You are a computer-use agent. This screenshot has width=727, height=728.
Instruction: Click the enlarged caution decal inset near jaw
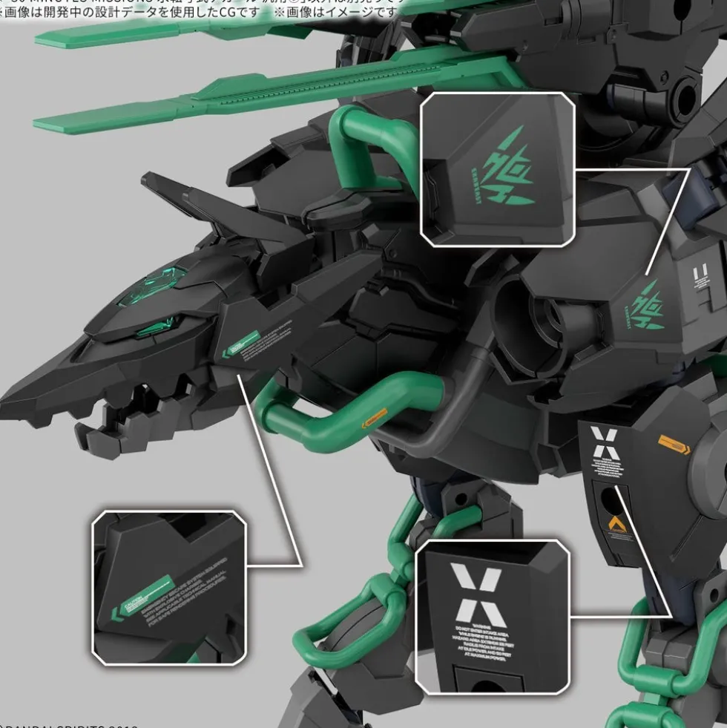[169, 588]
